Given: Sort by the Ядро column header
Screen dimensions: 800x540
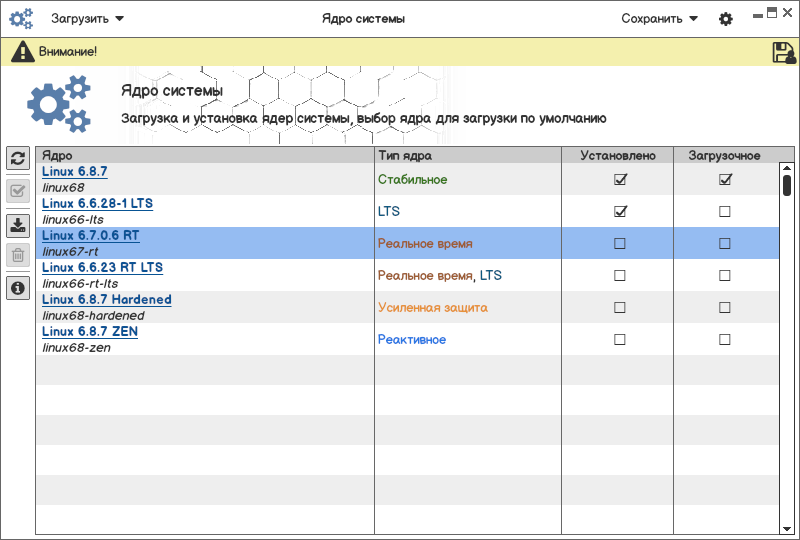Looking at the screenshot, I should (205, 156).
